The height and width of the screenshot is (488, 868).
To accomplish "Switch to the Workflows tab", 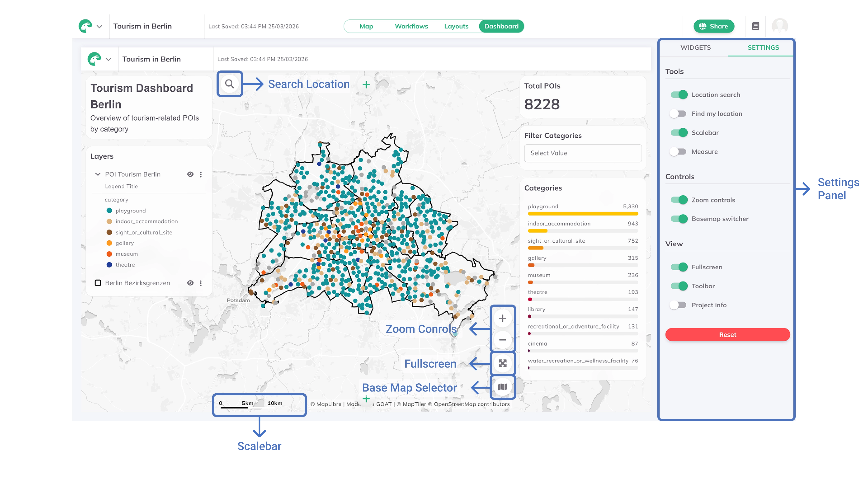I will tap(411, 26).
